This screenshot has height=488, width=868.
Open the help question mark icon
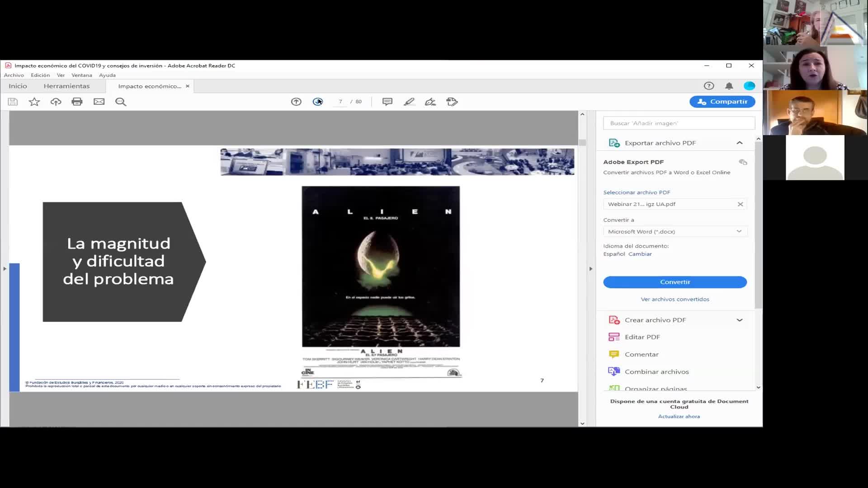pyautogui.click(x=709, y=86)
